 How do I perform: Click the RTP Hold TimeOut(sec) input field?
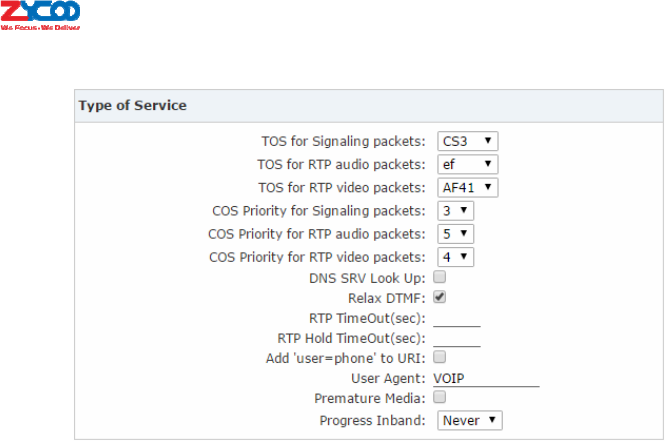(x=457, y=338)
